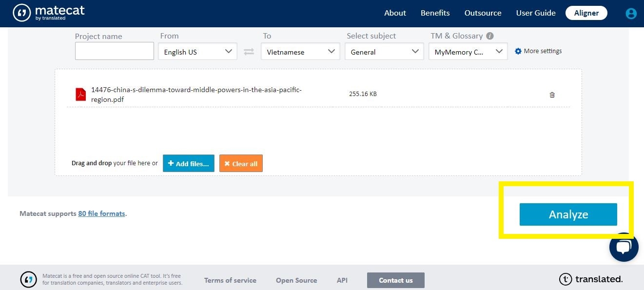
Task: Delete the uploaded PDF with trash icon
Action: (x=552, y=95)
